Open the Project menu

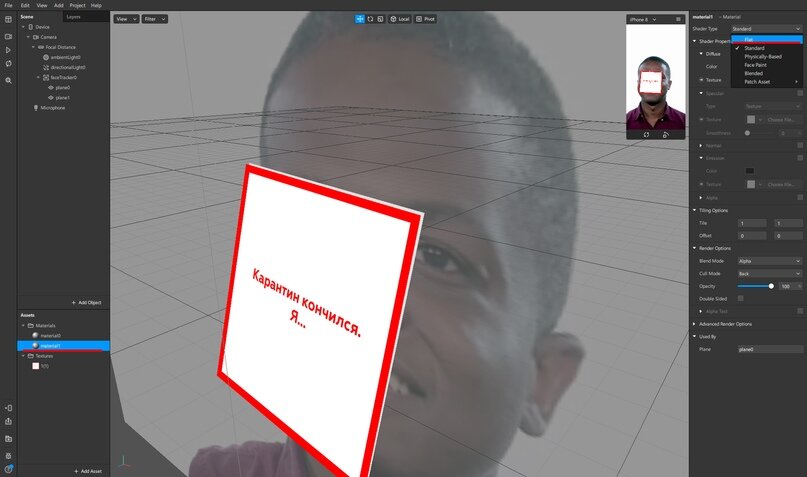click(x=77, y=5)
